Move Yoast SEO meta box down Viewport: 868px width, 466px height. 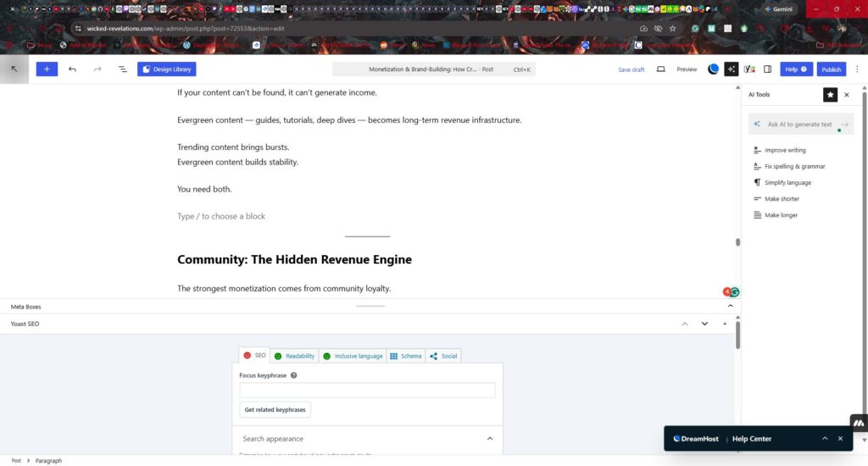pos(704,324)
